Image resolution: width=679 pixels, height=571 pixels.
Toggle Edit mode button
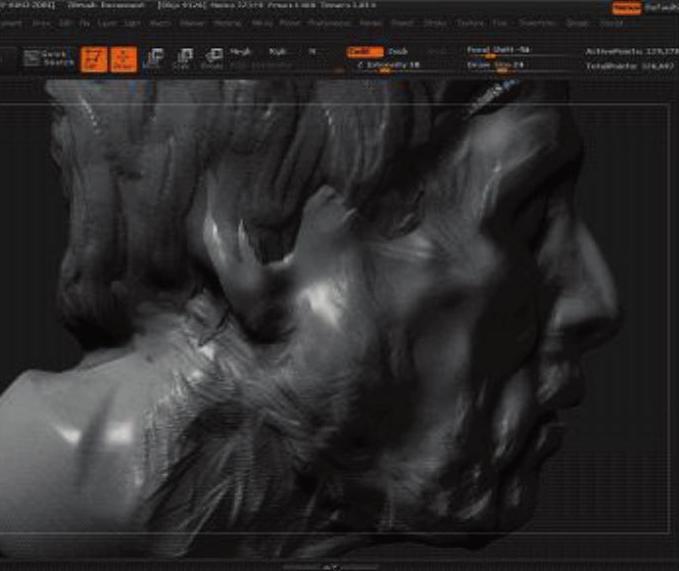pos(94,60)
